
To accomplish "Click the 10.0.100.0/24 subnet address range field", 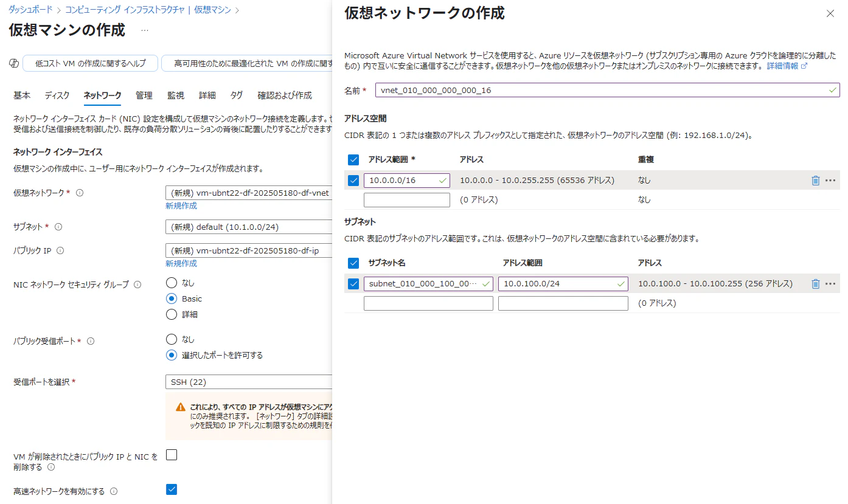I will pyautogui.click(x=563, y=284).
